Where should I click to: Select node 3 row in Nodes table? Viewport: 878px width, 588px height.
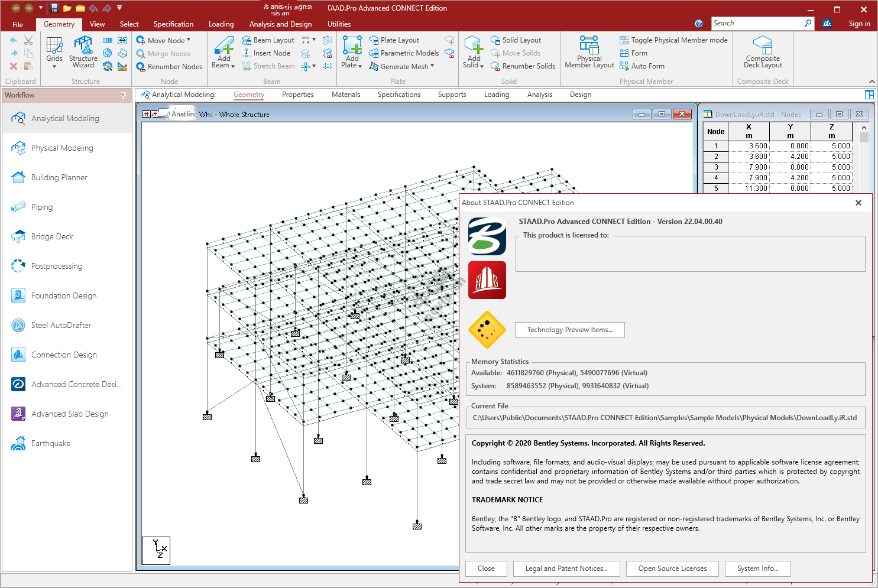pyautogui.click(x=777, y=167)
